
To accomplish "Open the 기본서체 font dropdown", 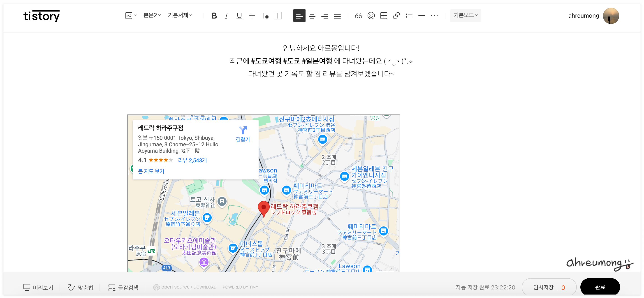I will pyautogui.click(x=180, y=15).
